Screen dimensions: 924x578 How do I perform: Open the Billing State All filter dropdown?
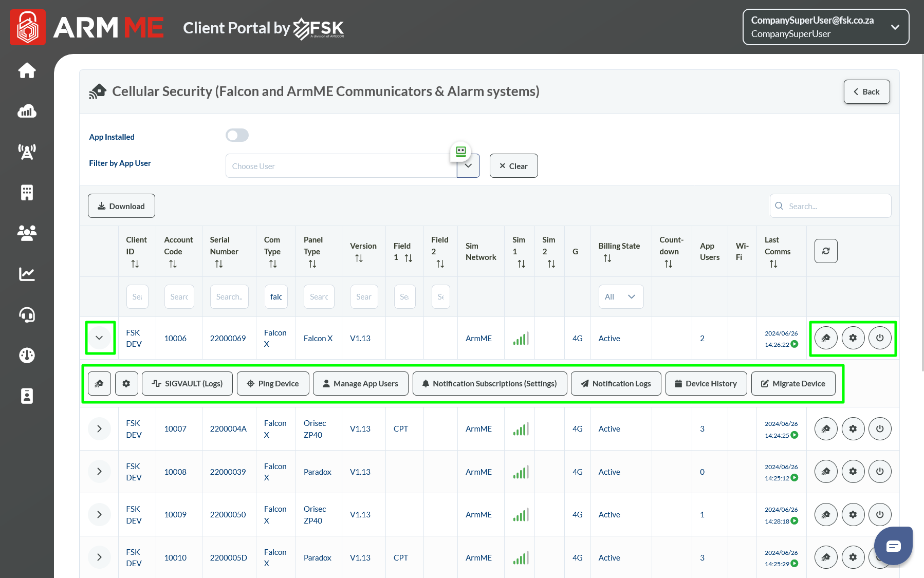(x=620, y=297)
